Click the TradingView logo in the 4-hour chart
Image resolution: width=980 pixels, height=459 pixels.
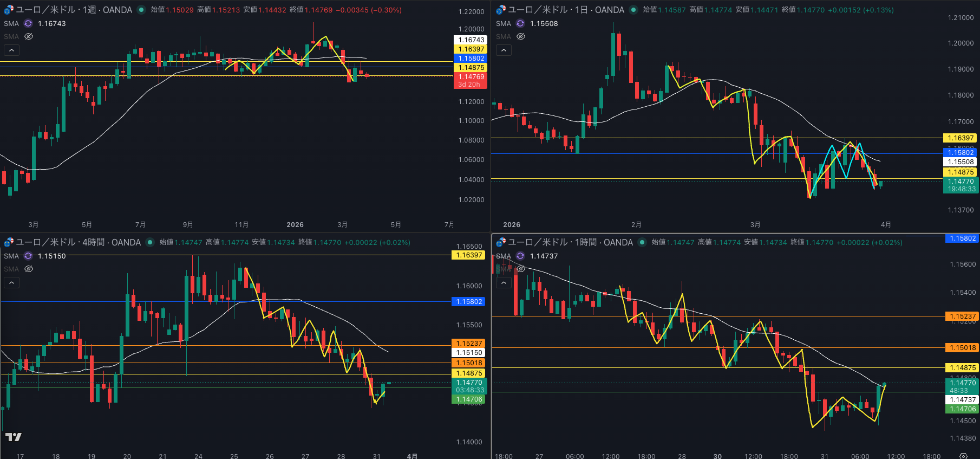(14, 437)
